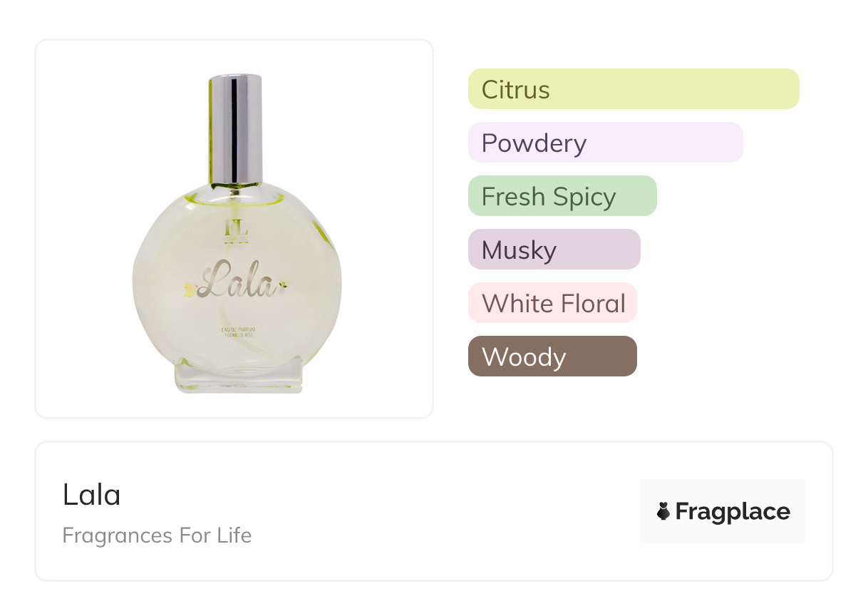Screen dimensions: 868x616
Task: Click the Eau de Parfum text on bottle
Action: tap(239, 329)
